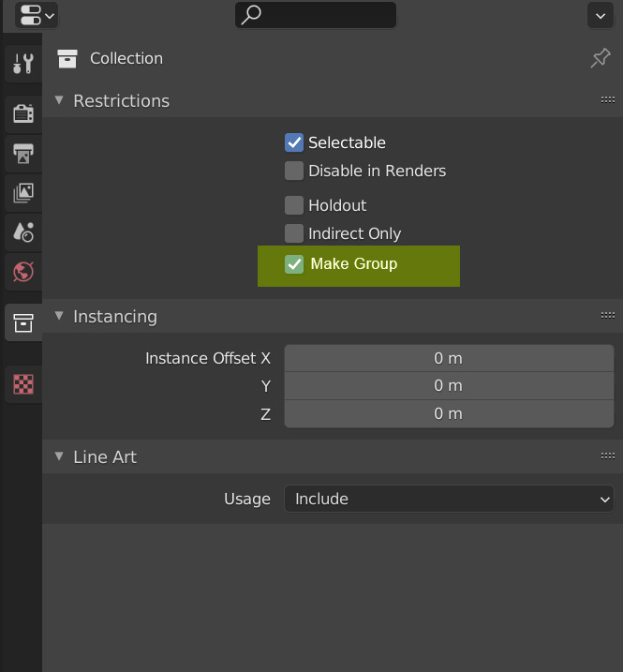Viewport: 623px width, 672px height.
Task: Click the Line Art panel title
Action: tap(105, 456)
